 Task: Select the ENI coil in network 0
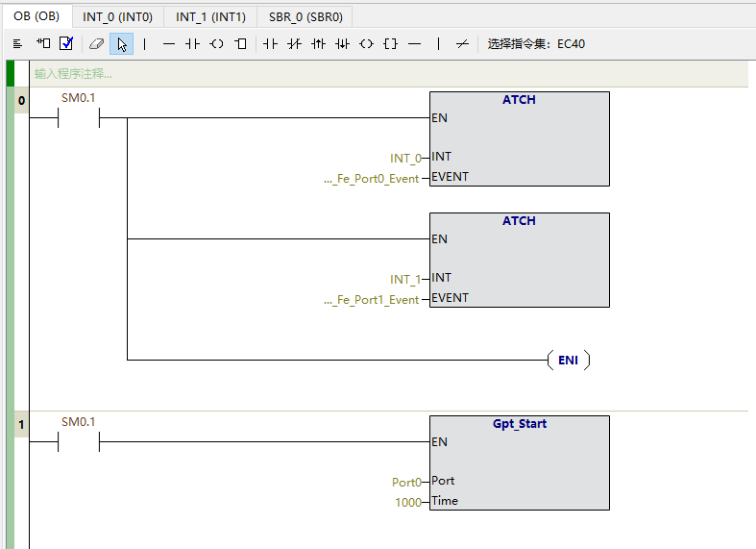(568, 361)
